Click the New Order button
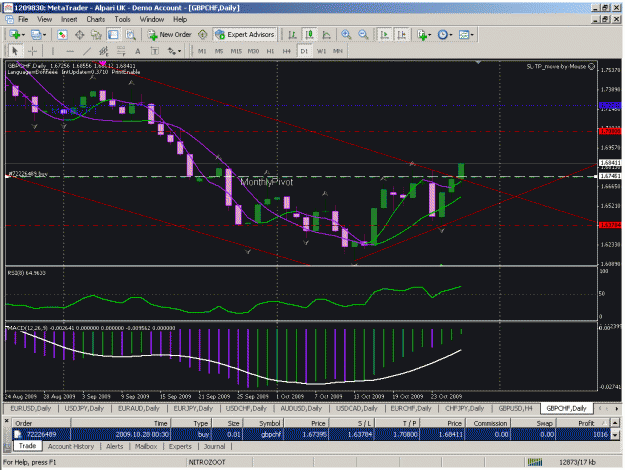The width and height of the screenshot is (625, 470). click(x=169, y=35)
